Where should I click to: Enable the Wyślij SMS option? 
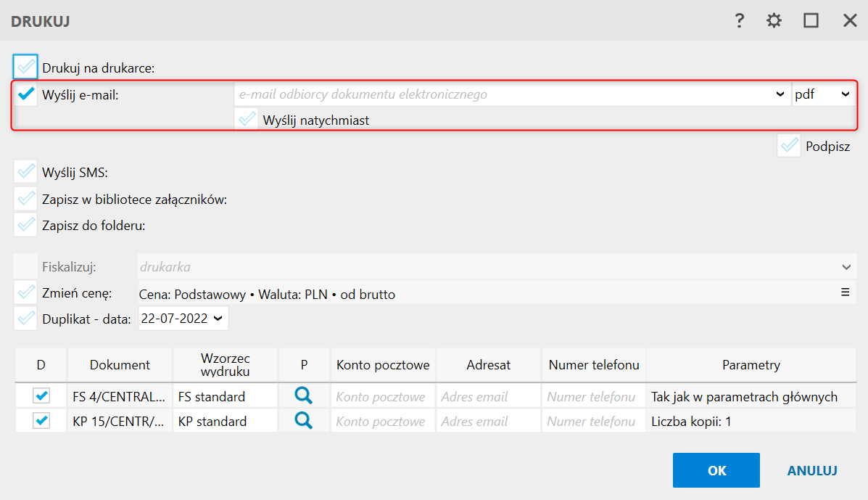(26, 173)
